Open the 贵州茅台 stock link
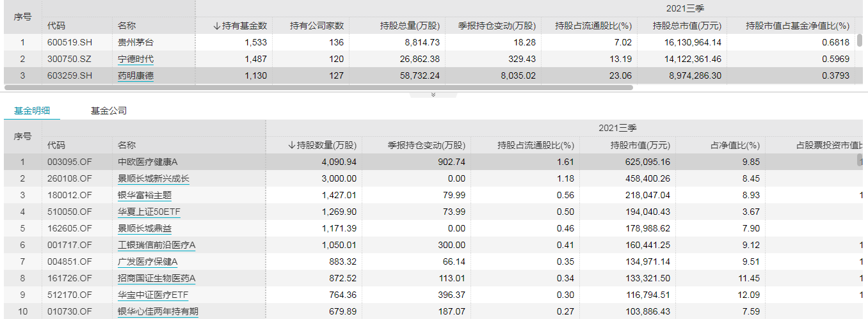The width and height of the screenshot is (868, 319). coord(136,42)
